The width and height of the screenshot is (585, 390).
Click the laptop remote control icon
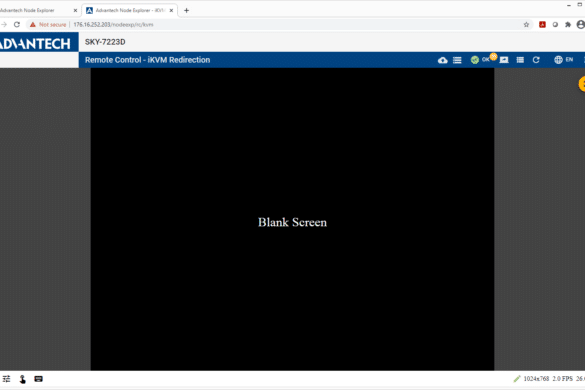(504, 60)
